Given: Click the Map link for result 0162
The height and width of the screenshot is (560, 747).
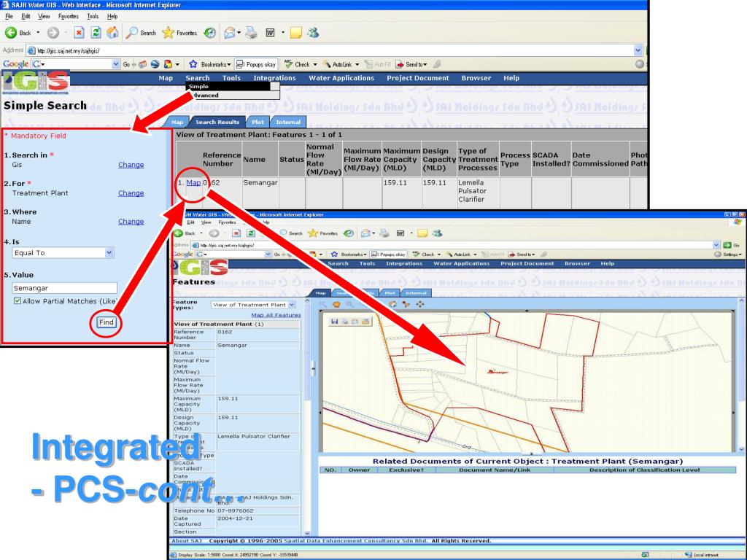Looking at the screenshot, I should coord(193,182).
